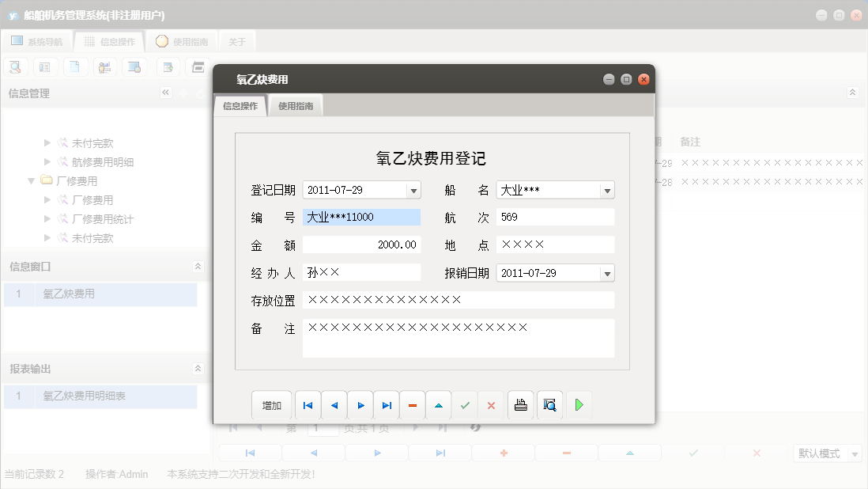This screenshot has width=868, height=489.
Task: Cancel edits with the red X icon
Action: pyautogui.click(x=491, y=404)
